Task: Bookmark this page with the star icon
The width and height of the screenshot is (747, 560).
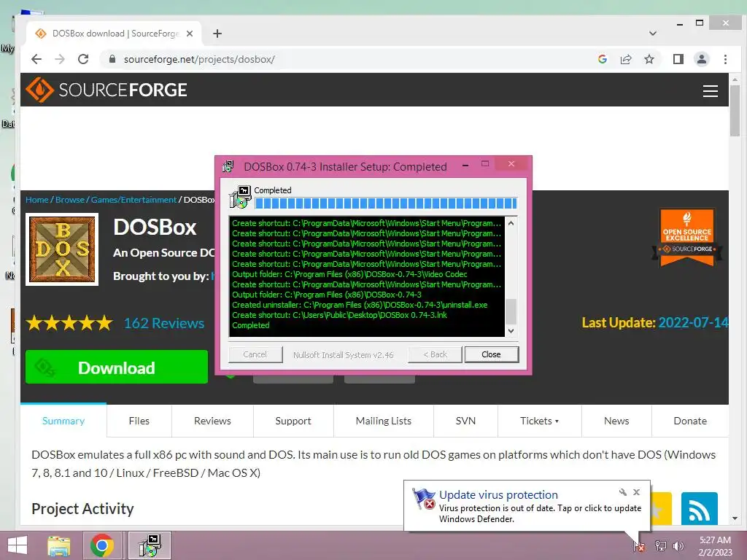Action: [x=649, y=59]
